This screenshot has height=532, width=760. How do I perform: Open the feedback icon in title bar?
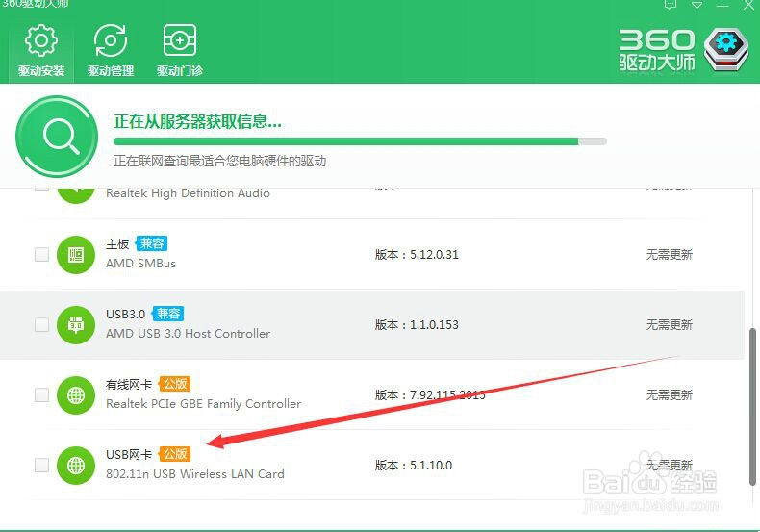[671, 6]
